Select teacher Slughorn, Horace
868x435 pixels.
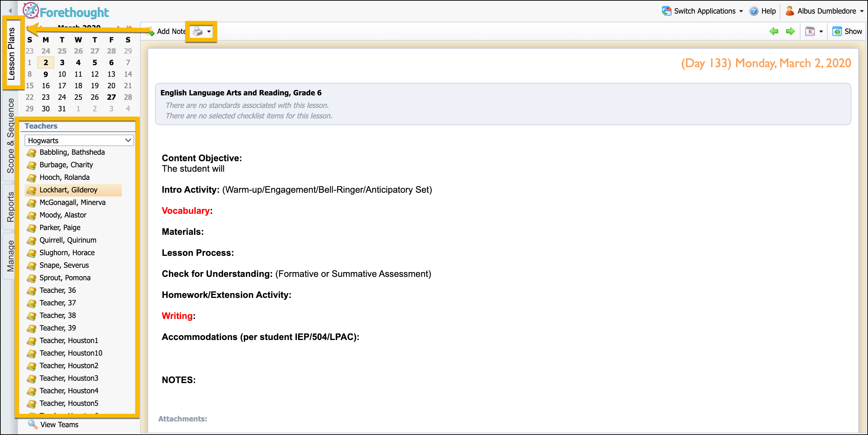[x=67, y=253]
